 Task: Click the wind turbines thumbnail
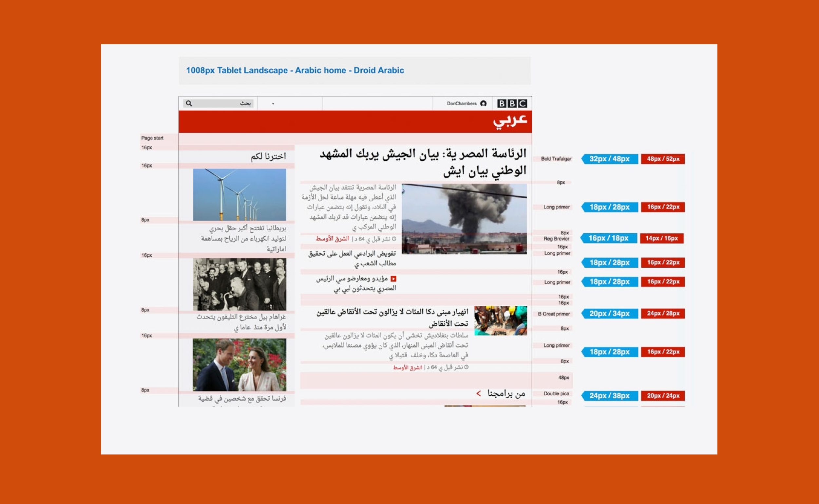point(239,194)
